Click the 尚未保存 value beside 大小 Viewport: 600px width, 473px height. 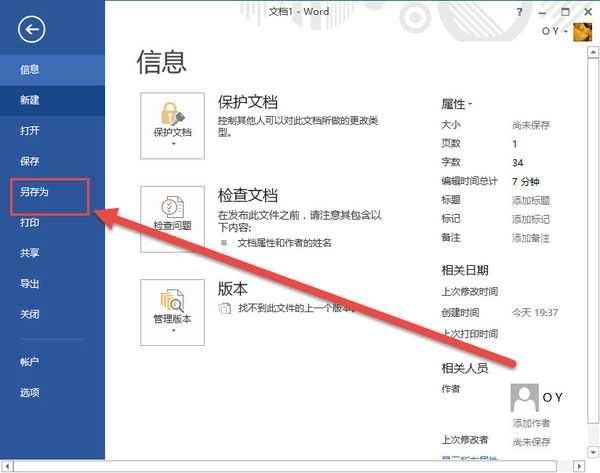531,125
